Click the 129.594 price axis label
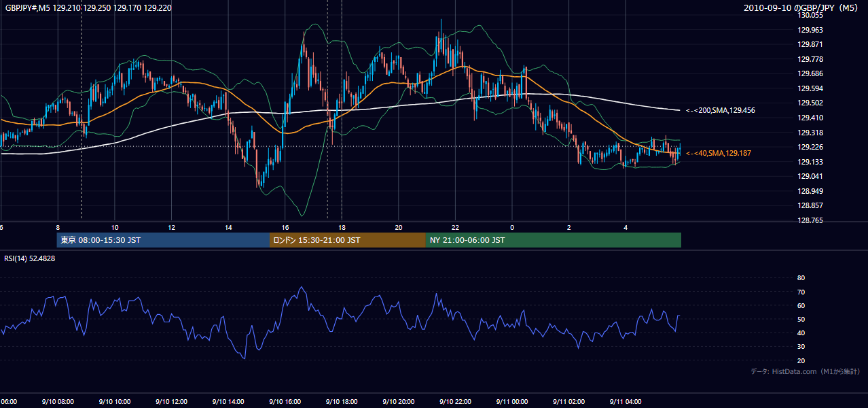 click(x=811, y=88)
